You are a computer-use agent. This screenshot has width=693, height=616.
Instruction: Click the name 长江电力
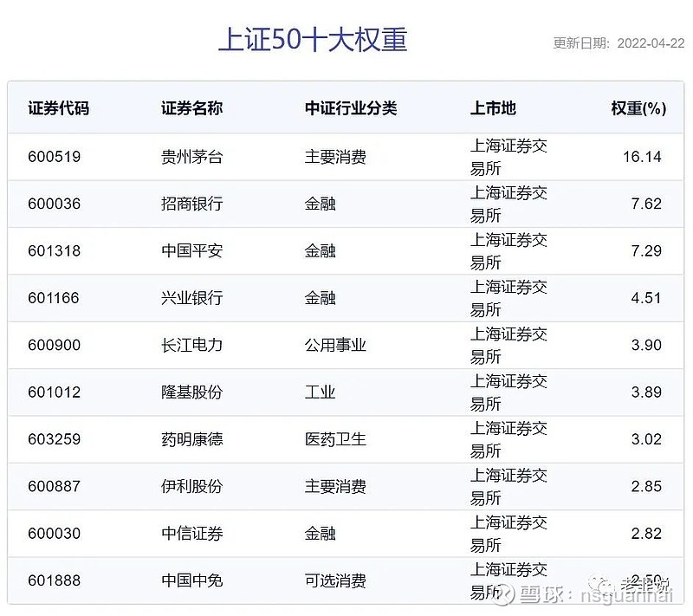coord(191,345)
